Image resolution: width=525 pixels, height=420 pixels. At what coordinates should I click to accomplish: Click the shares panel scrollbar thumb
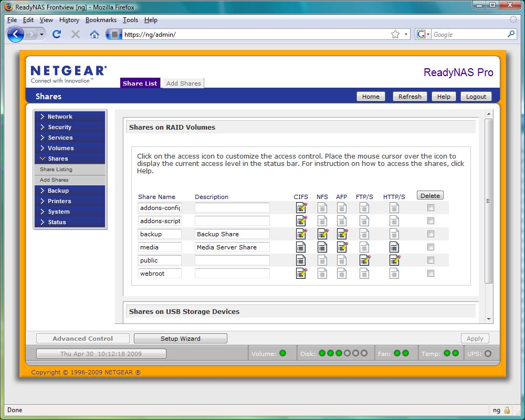pos(488,201)
